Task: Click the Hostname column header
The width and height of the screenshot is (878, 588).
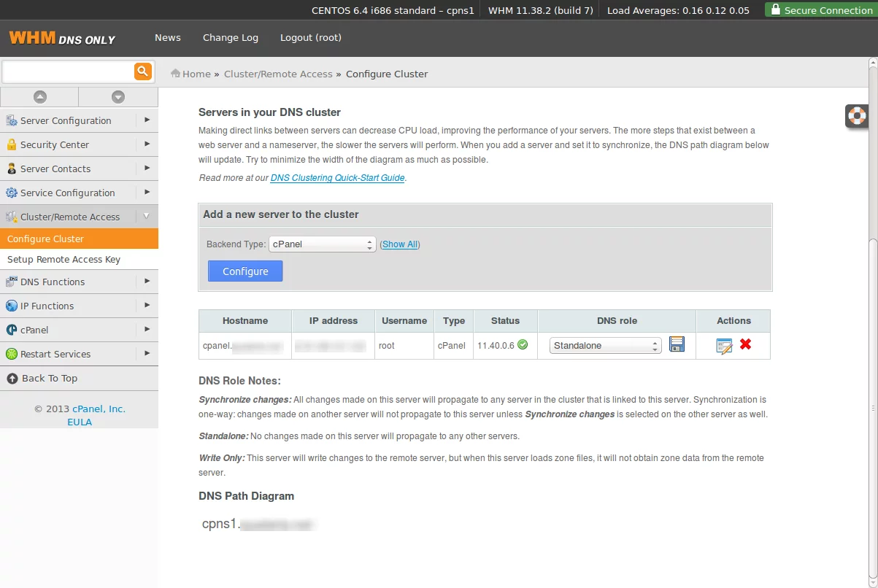Action: coord(245,321)
